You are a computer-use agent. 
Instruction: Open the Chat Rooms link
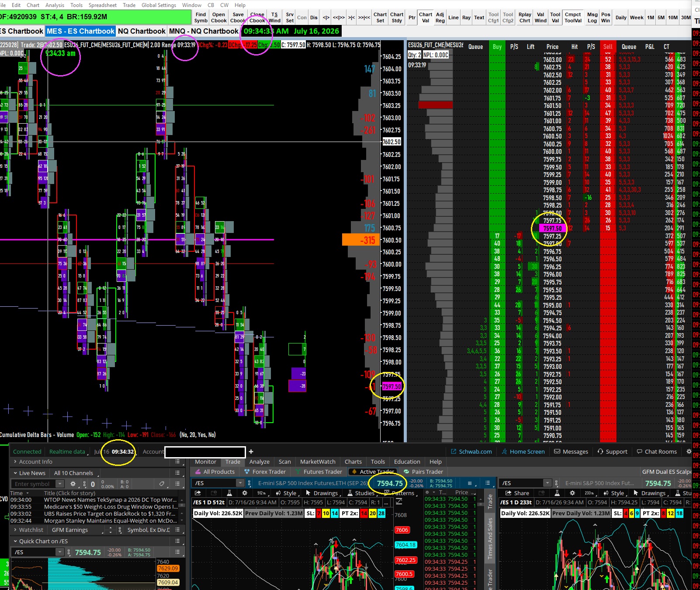657,451
